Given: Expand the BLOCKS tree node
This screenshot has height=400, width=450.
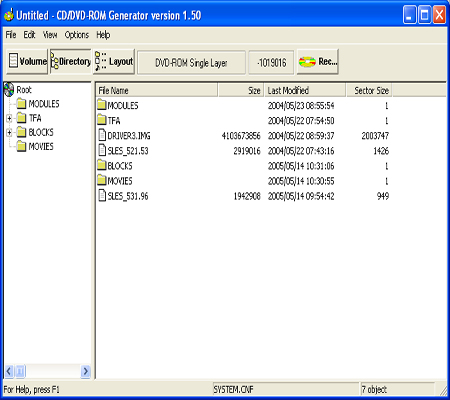Looking at the screenshot, I should (x=9, y=132).
